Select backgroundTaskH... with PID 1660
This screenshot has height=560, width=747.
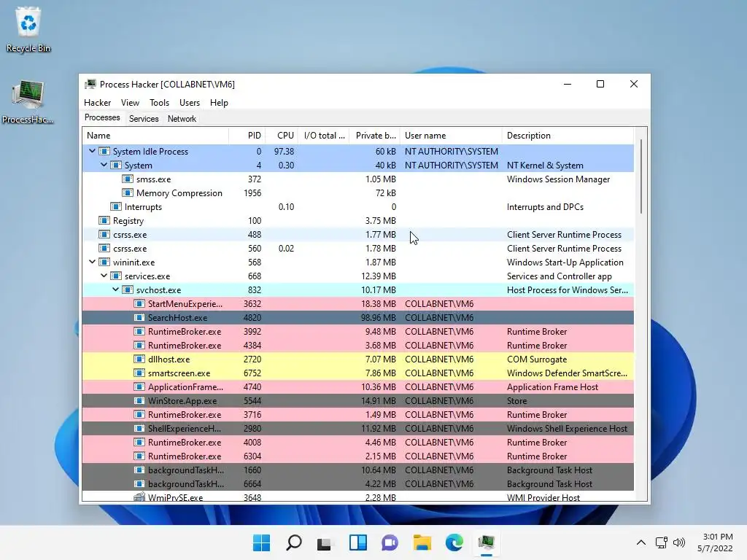point(358,470)
